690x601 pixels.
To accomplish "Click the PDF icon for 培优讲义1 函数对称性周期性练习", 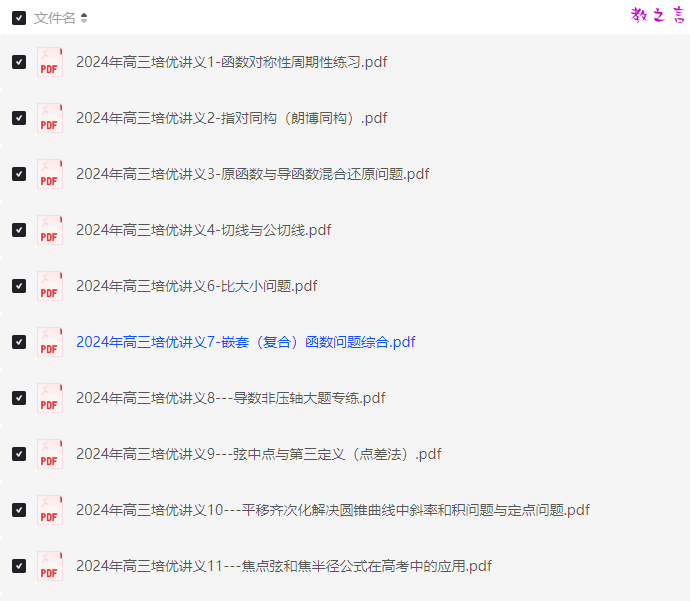I will point(50,62).
